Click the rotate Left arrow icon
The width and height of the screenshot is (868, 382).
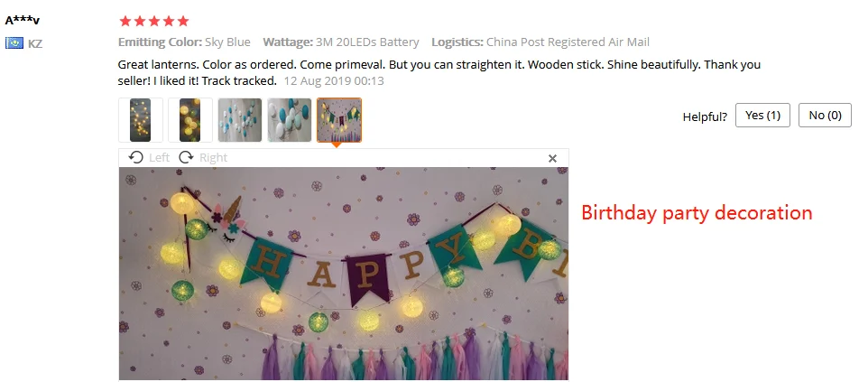tap(135, 157)
